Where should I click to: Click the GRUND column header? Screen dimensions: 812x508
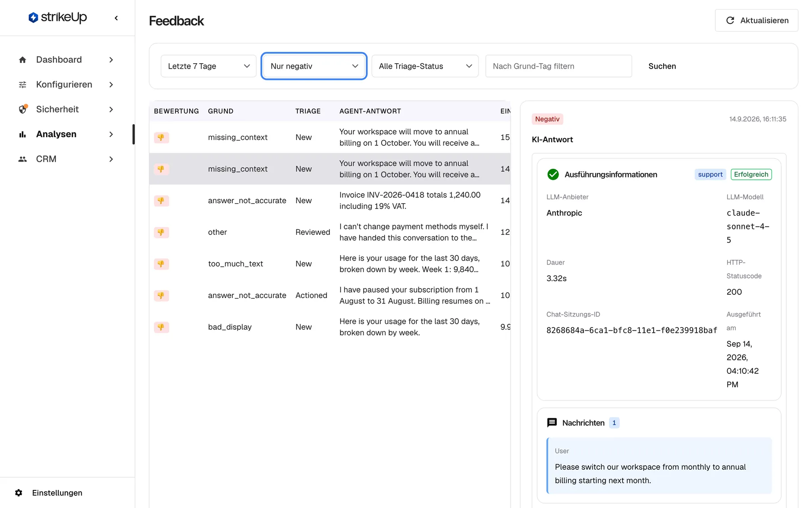click(x=221, y=111)
